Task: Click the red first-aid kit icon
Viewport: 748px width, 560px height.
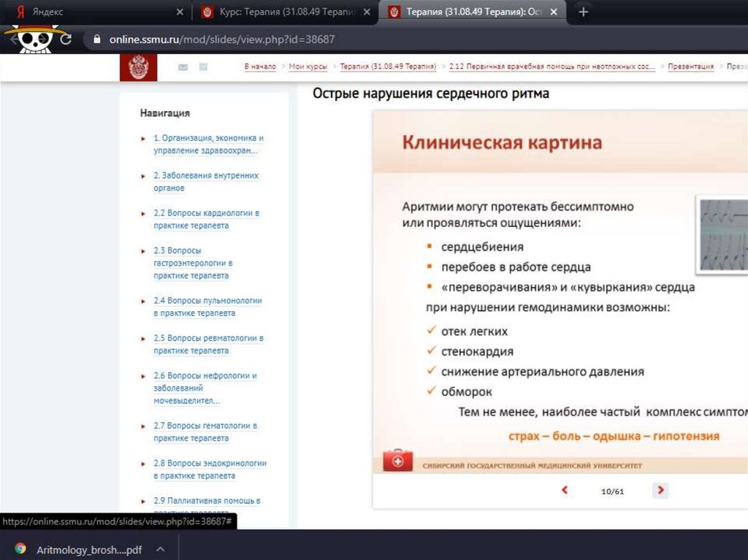Action: 398,460
